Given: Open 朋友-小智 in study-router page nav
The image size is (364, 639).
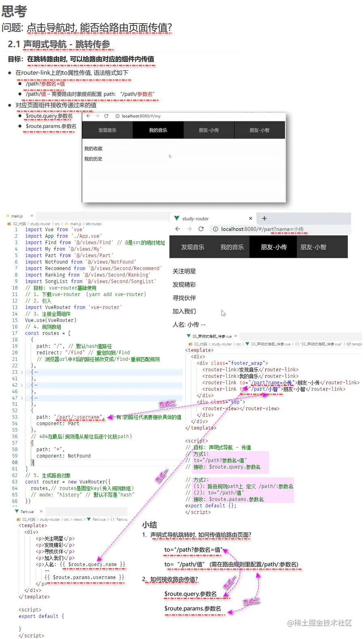Looking at the screenshot, I should (313, 247).
